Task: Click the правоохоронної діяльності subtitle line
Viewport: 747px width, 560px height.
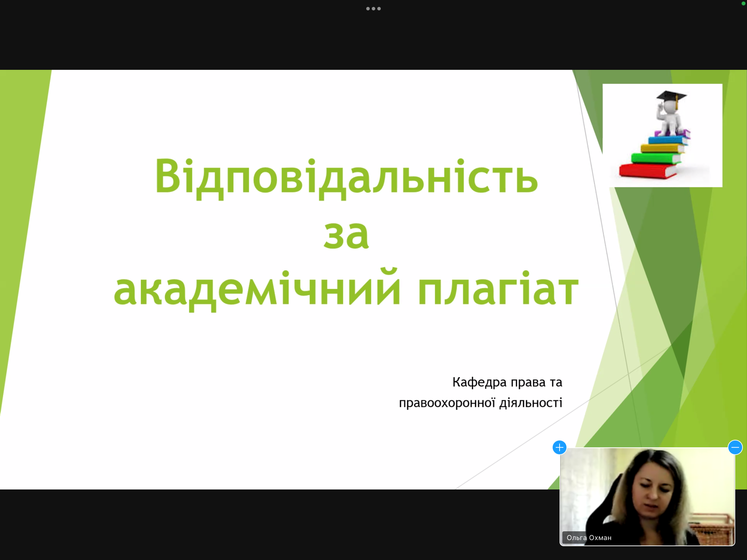Action: 481,403
